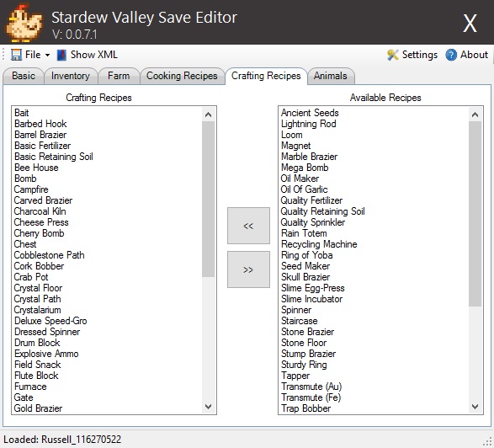Switch to the Inventory tab
Viewport: 494px width, 448px height.
tap(71, 76)
